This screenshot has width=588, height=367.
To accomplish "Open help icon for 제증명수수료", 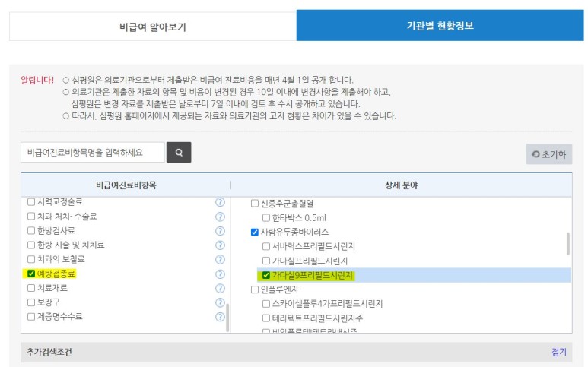I will (x=220, y=317).
